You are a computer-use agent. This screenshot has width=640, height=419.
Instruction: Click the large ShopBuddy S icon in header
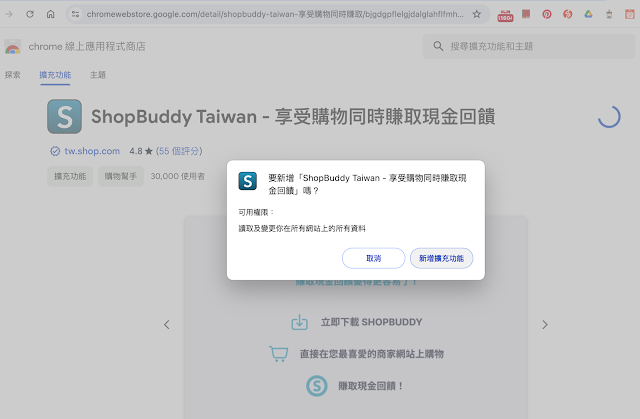pos(64,117)
